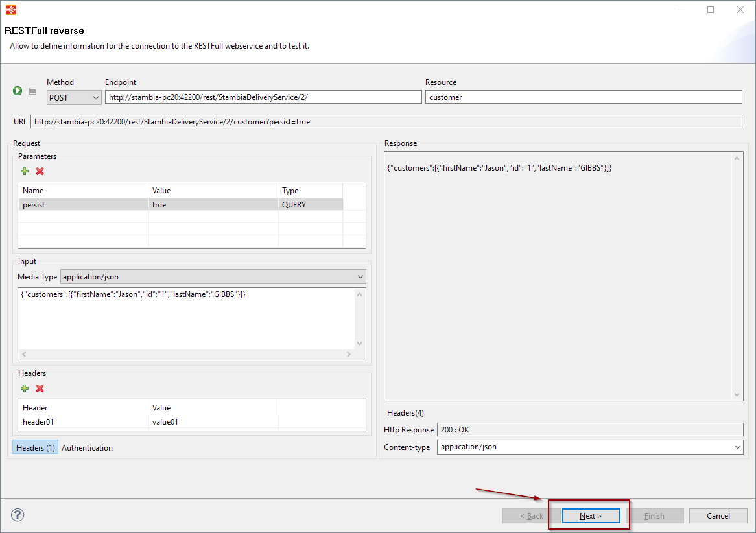Delete the parameter using the red X icon
756x533 pixels.
40,171
